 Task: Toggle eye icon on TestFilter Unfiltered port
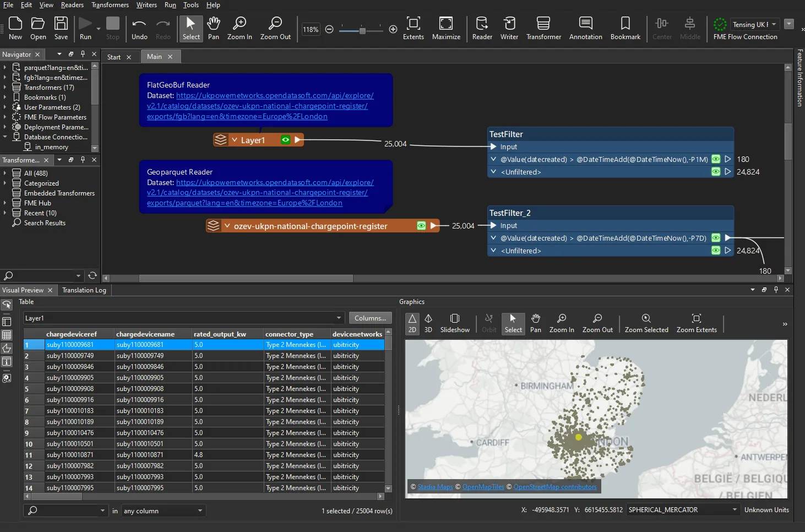tap(715, 172)
